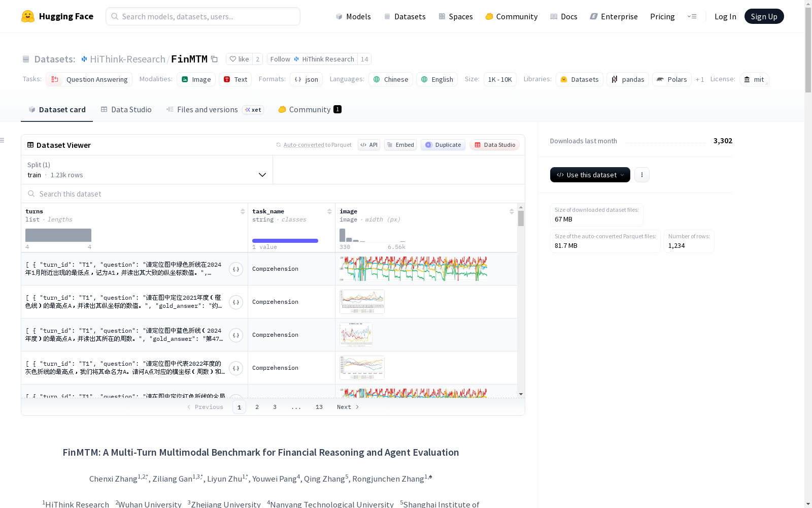The image size is (812, 508).
Task: Open the collapsed navigation menu icon
Action: click(x=692, y=16)
